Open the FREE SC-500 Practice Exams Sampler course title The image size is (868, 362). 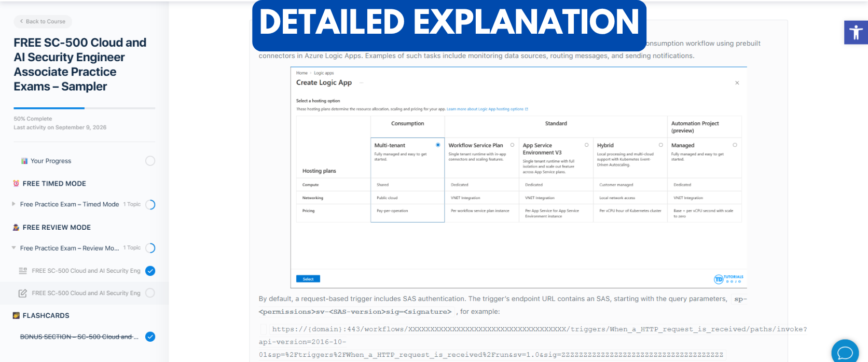point(80,64)
